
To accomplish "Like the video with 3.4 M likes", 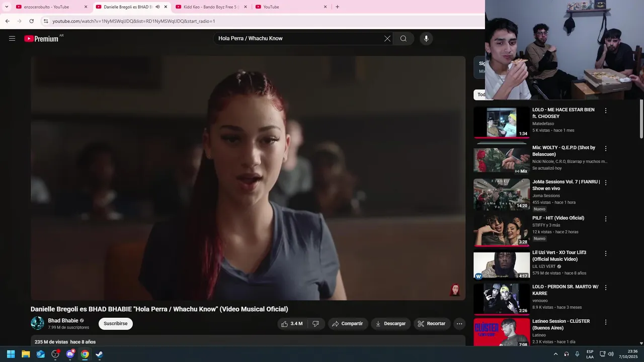I will (x=291, y=324).
